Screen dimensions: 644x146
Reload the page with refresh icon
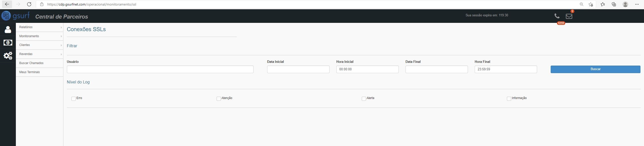click(29, 4)
